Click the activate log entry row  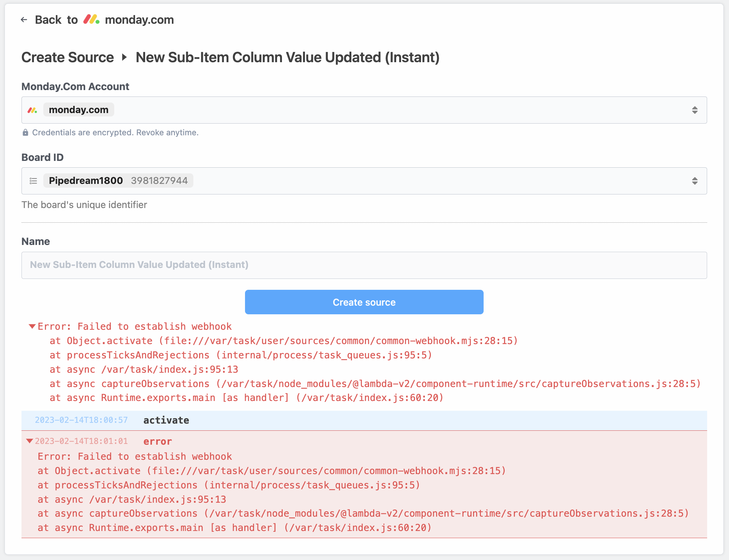point(166,420)
